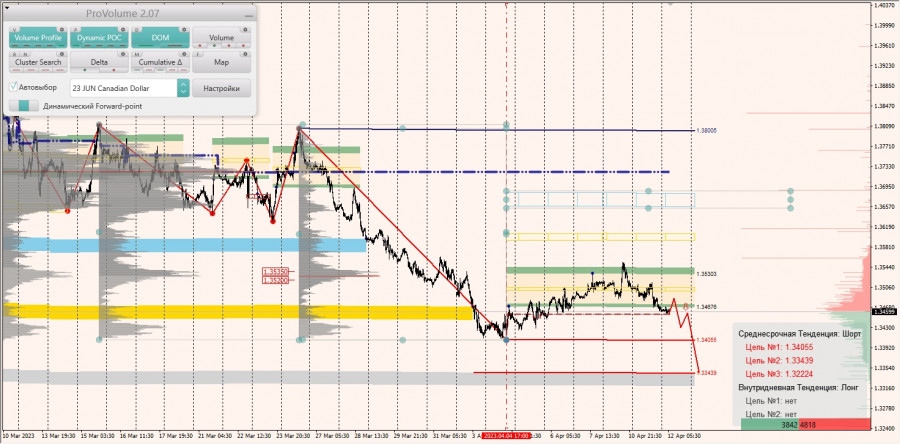Click the 1.35350 price label box
The width and height of the screenshot is (900, 444).
pyautogui.click(x=275, y=272)
